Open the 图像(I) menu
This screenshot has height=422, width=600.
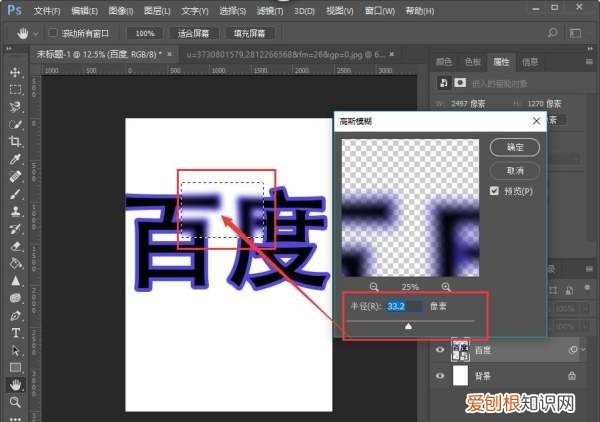121,11
